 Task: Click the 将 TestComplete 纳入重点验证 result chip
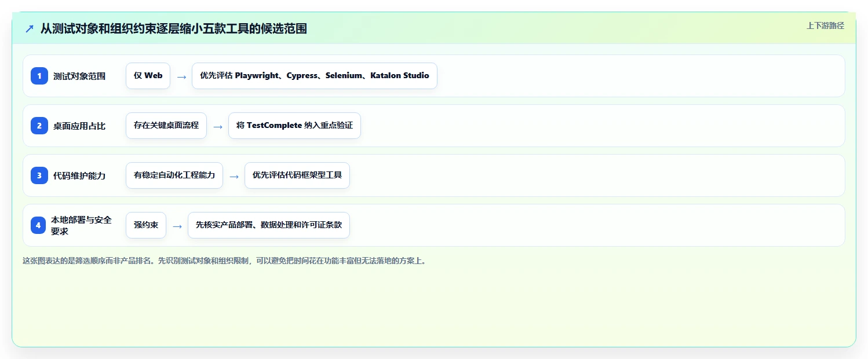pos(294,126)
